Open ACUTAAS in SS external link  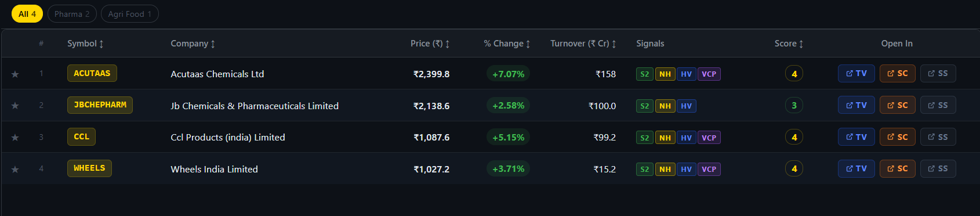[x=938, y=74]
